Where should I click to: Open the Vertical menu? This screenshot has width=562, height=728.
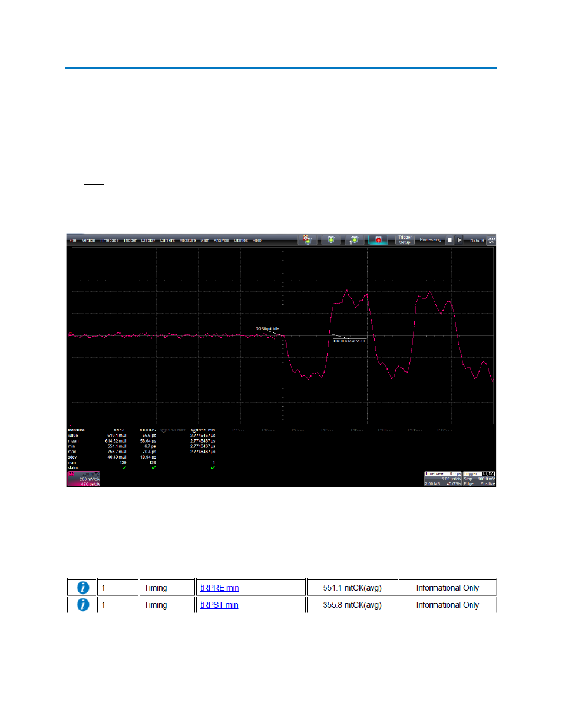tap(88, 241)
